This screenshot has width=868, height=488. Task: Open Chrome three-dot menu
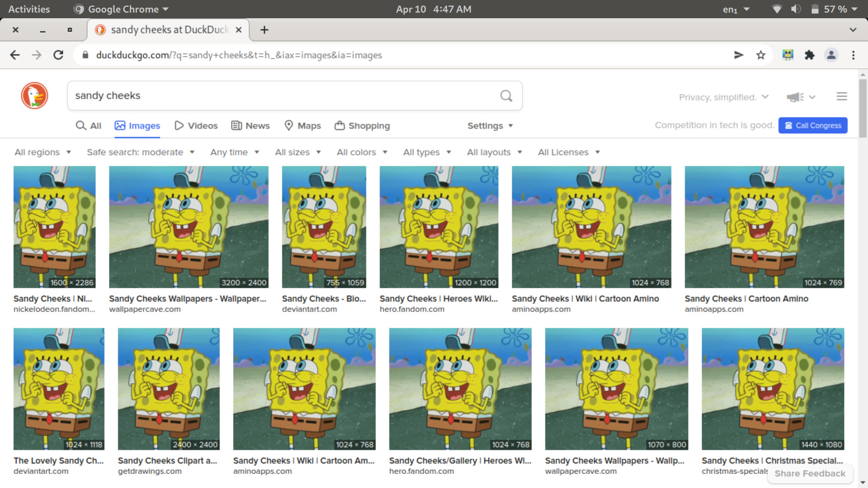(853, 55)
